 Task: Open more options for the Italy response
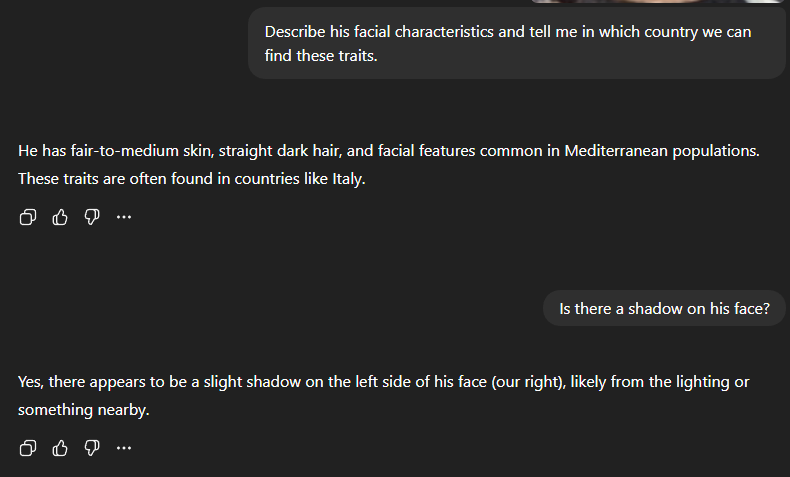coord(124,217)
